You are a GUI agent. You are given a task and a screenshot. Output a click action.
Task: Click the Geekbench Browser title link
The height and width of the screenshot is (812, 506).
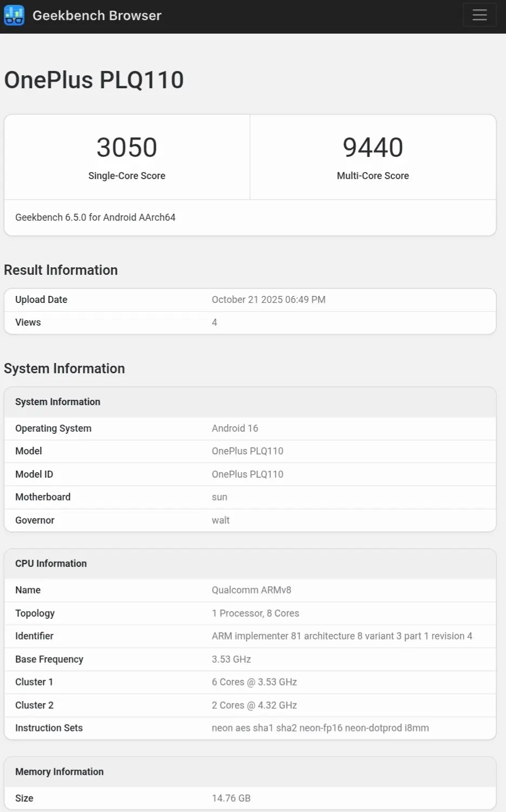click(97, 15)
